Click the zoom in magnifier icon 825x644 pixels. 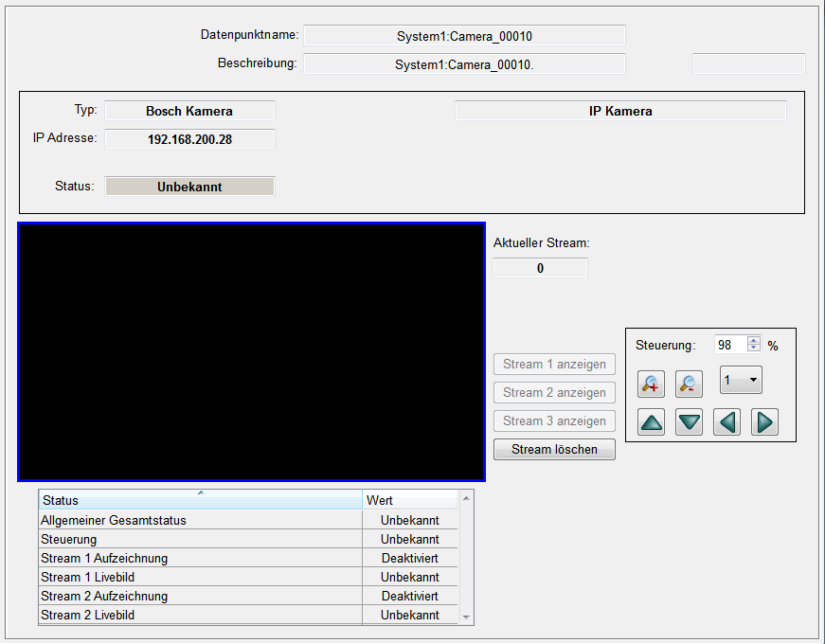click(x=651, y=384)
